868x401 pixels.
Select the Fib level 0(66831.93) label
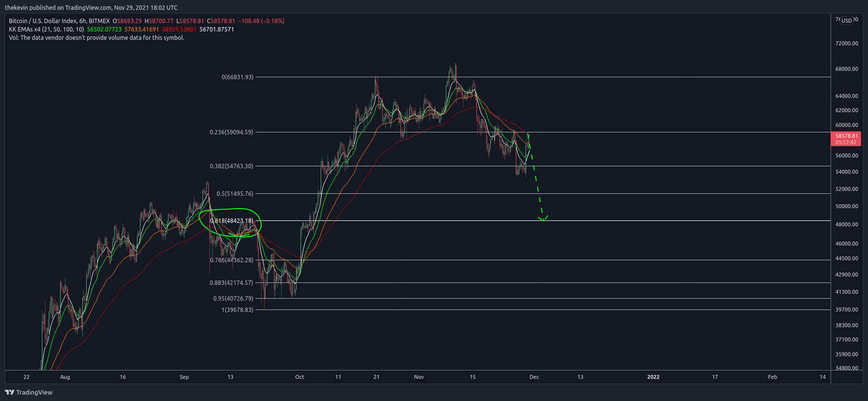(x=237, y=77)
